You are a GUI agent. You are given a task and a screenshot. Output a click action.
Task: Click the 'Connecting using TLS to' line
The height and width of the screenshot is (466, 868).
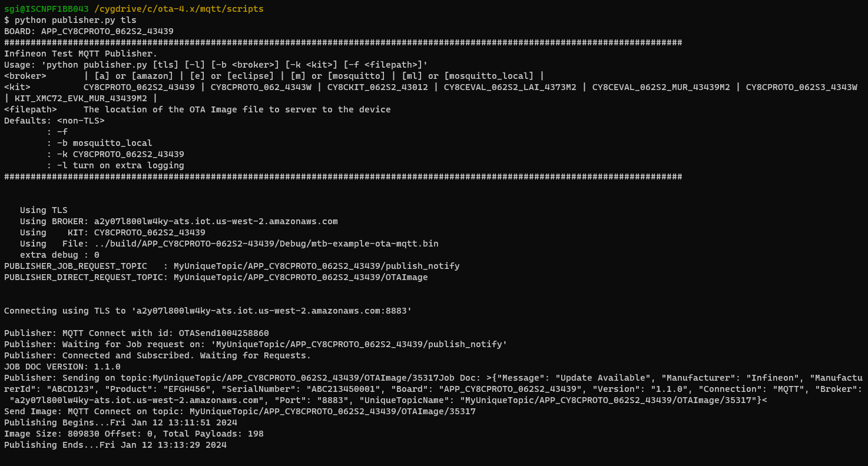[x=208, y=311]
